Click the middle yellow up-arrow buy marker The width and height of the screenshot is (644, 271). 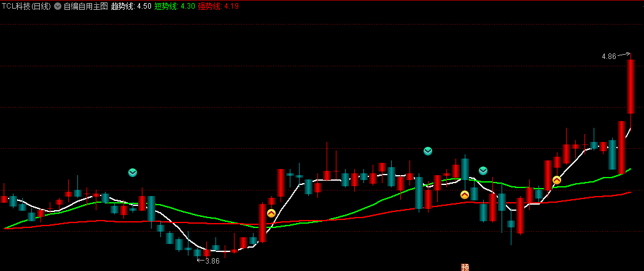[x=465, y=195]
